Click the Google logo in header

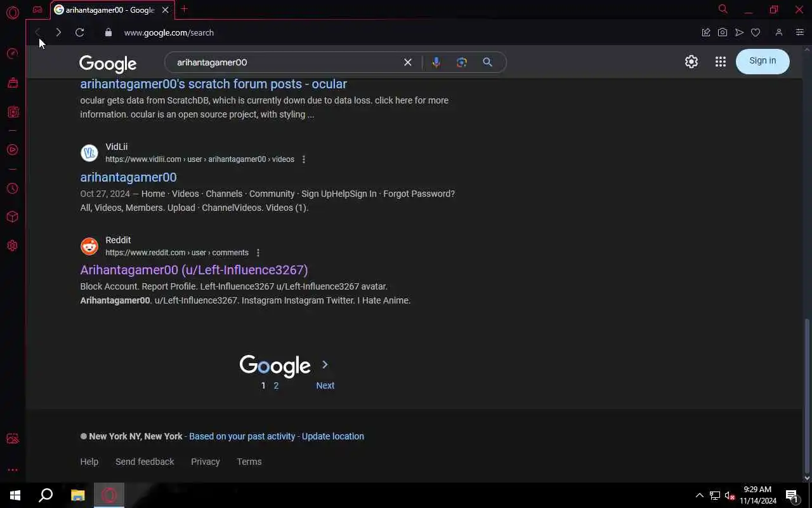click(x=108, y=63)
